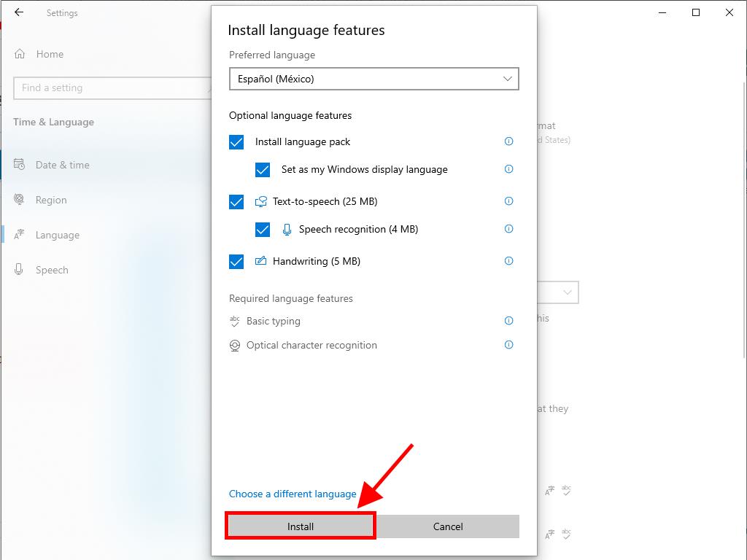This screenshot has height=560, width=747.
Task: Go back using the Settings back arrow
Action: point(19,12)
